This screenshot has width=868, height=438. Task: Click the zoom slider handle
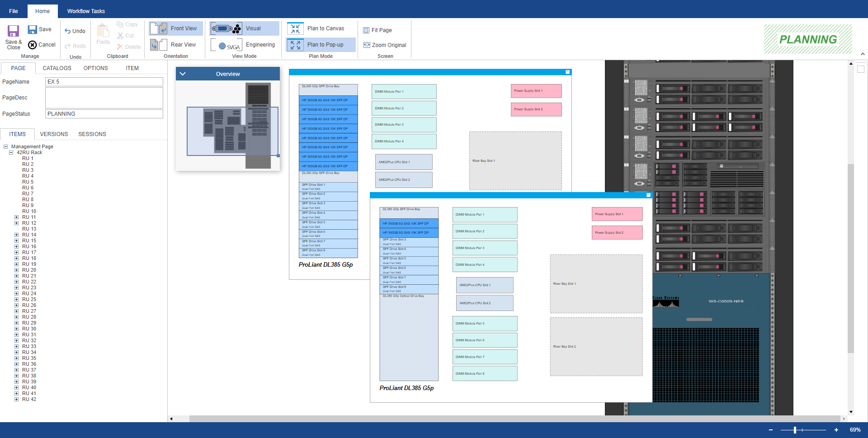tap(795, 430)
